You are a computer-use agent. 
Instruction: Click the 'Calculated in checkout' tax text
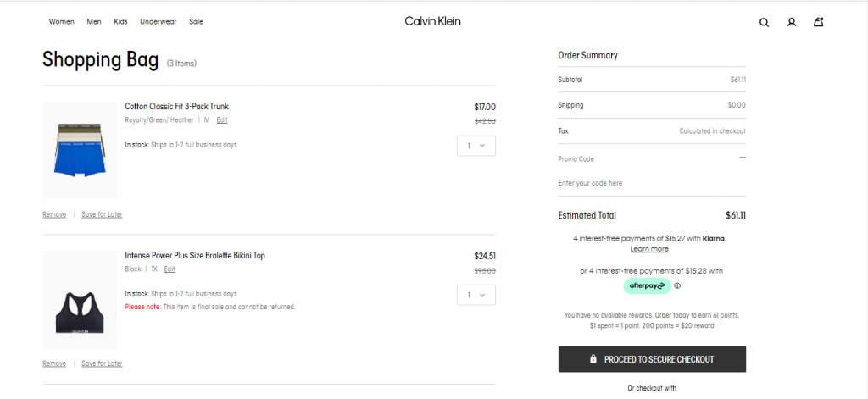[712, 131]
